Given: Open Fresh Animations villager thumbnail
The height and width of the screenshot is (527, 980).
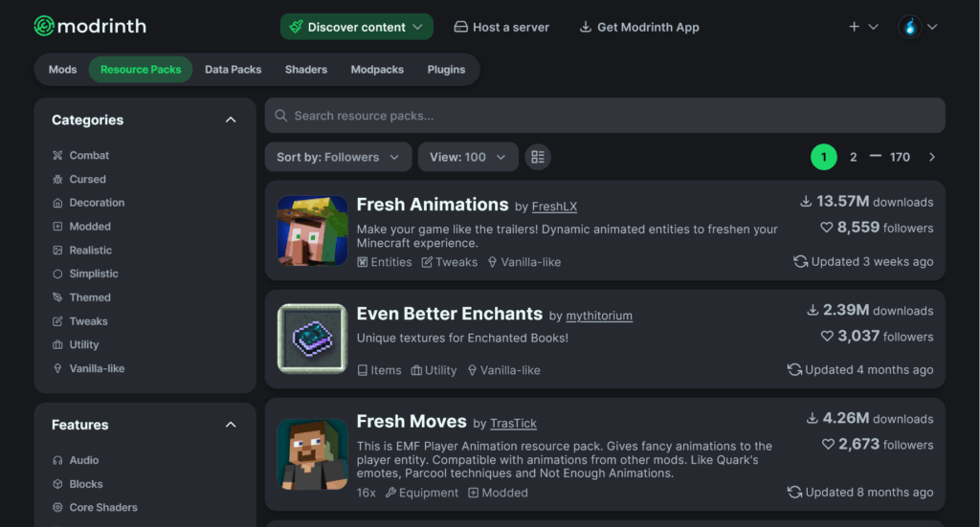Looking at the screenshot, I should click(x=312, y=231).
